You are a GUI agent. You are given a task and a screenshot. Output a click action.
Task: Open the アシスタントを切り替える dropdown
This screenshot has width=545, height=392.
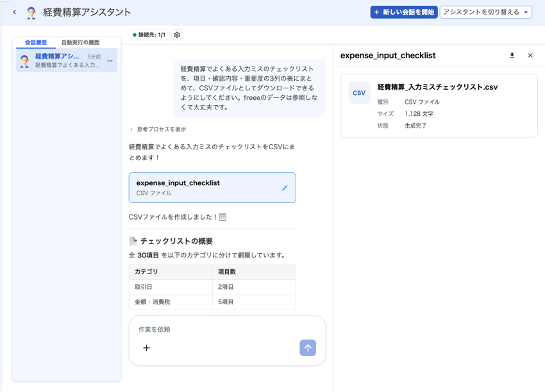tap(485, 12)
